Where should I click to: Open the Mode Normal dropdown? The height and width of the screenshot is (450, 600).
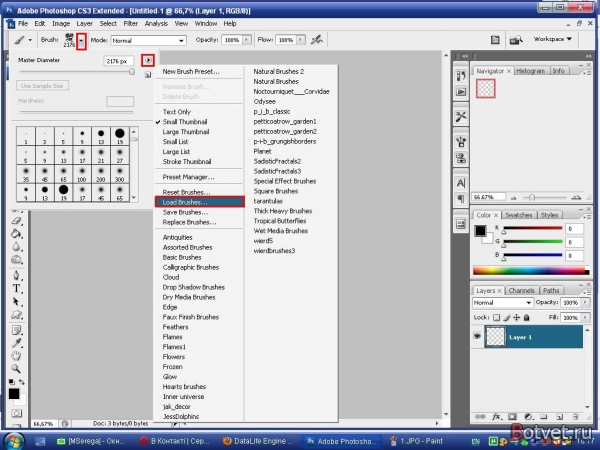[148, 40]
